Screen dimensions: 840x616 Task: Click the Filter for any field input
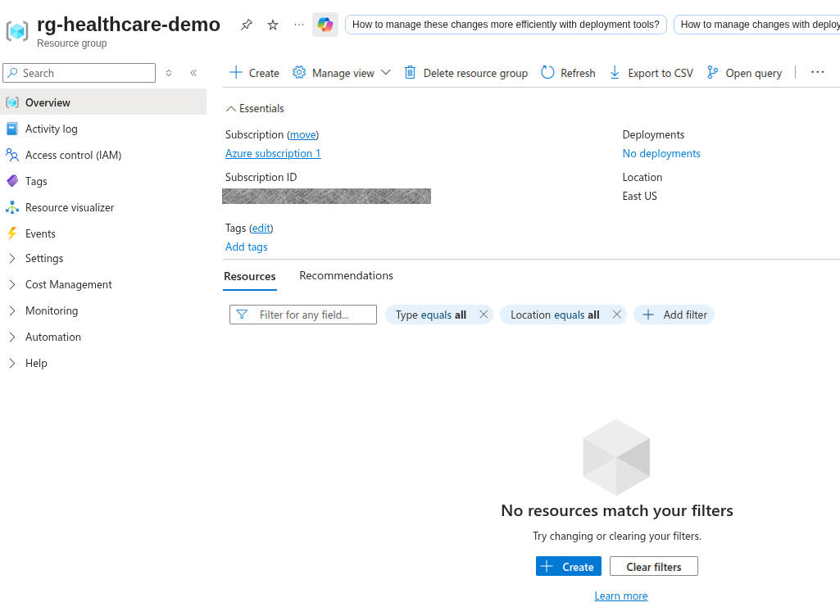[311, 315]
